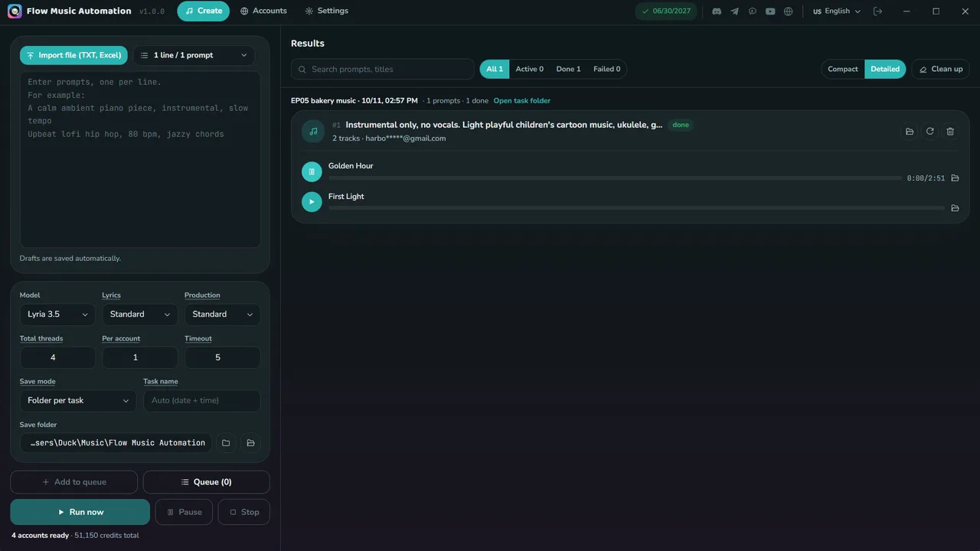Click the Timeout field
The height and width of the screenshot is (551, 980).
pos(222,357)
